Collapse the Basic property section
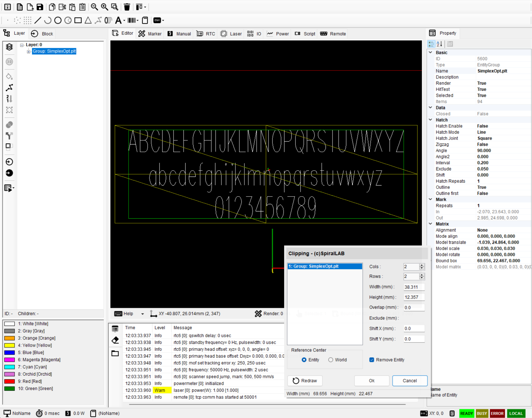The width and height of the screenshot is (532, 418). pos(431,52)
